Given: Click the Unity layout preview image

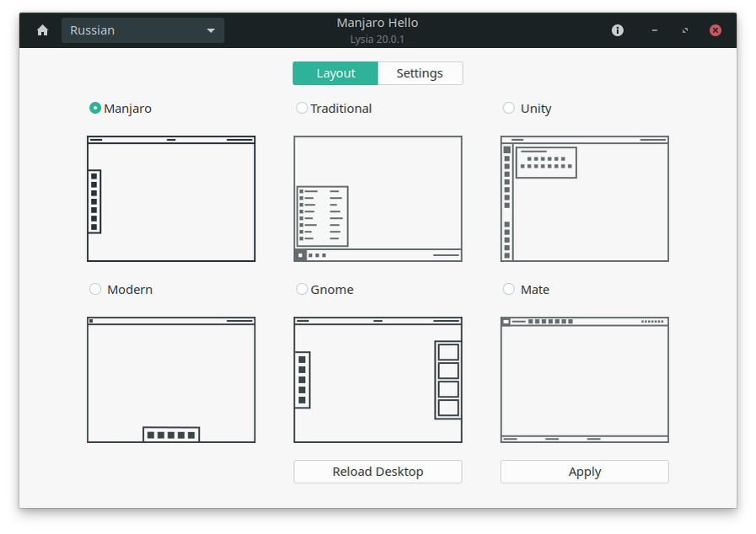Looking at the screenshot, I should pyautogui.click(x=585, y=199).
